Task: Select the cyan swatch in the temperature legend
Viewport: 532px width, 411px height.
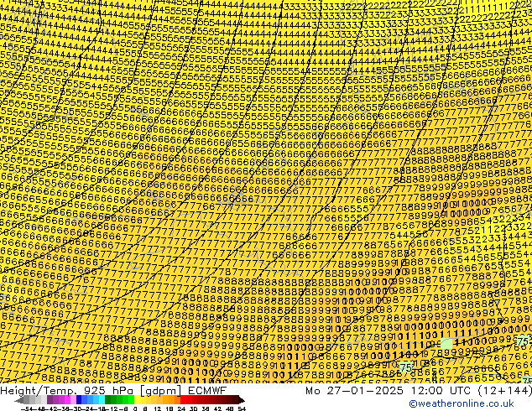Action: coord(102,400)
